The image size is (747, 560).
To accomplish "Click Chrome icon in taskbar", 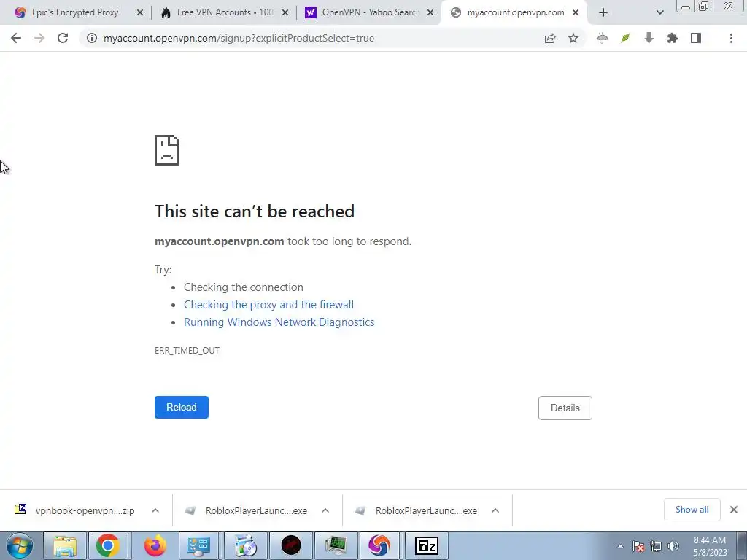I will (x=108, y=545).
